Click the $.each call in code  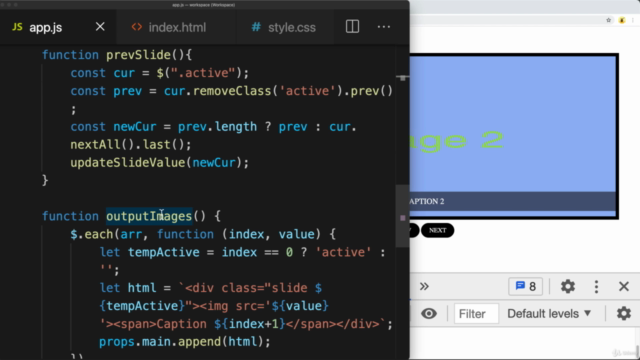(92, 234)
